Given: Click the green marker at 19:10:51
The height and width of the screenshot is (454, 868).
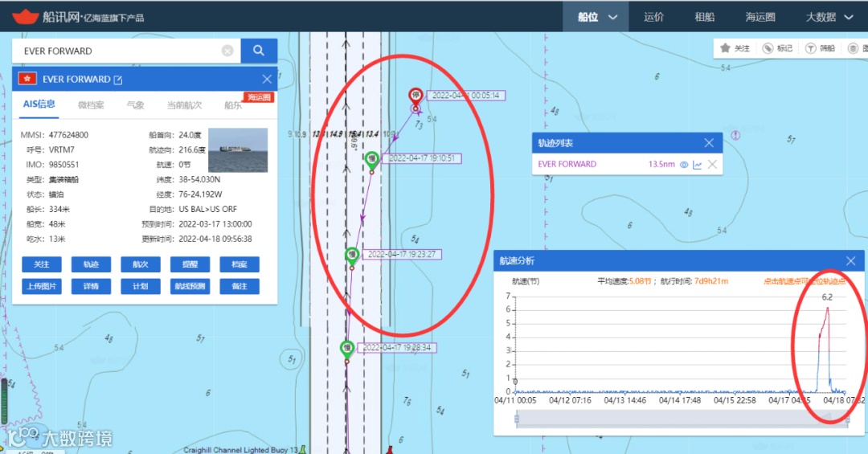Looking at the screenshot, I should [372, 160].
